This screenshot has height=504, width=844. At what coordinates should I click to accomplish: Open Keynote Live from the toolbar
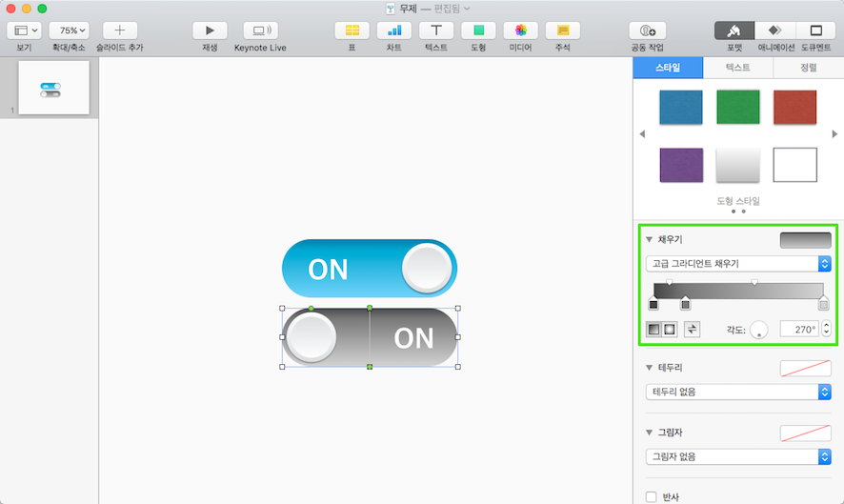coord(260,30)
